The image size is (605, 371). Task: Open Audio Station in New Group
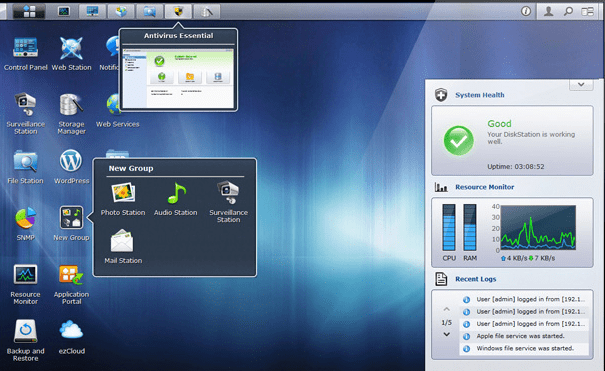(176, 199)
